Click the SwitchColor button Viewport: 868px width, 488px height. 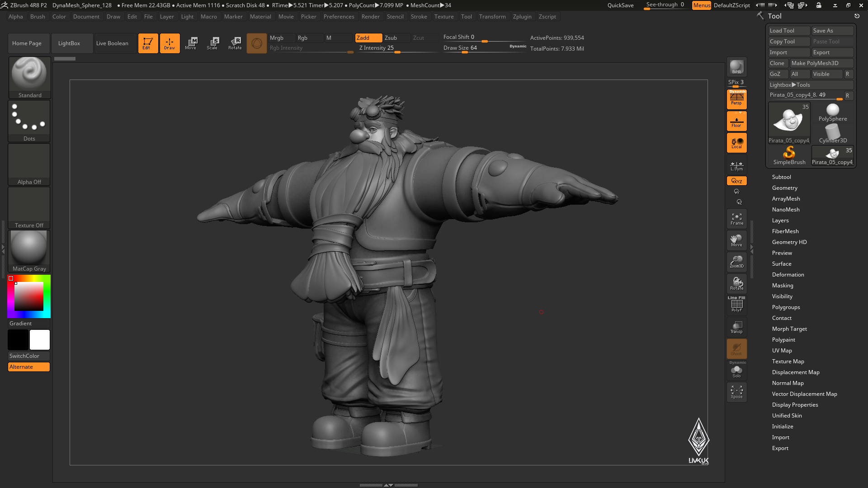(x=29, y=356)
